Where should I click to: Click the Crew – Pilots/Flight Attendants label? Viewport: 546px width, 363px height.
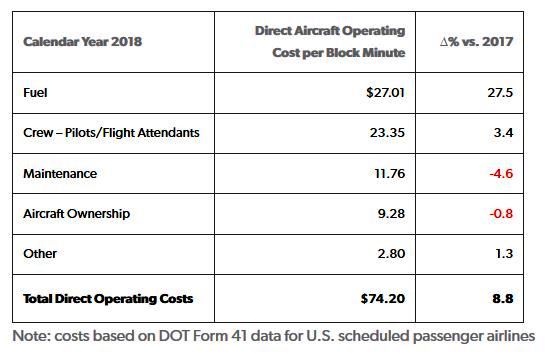[x=111, y=133]
